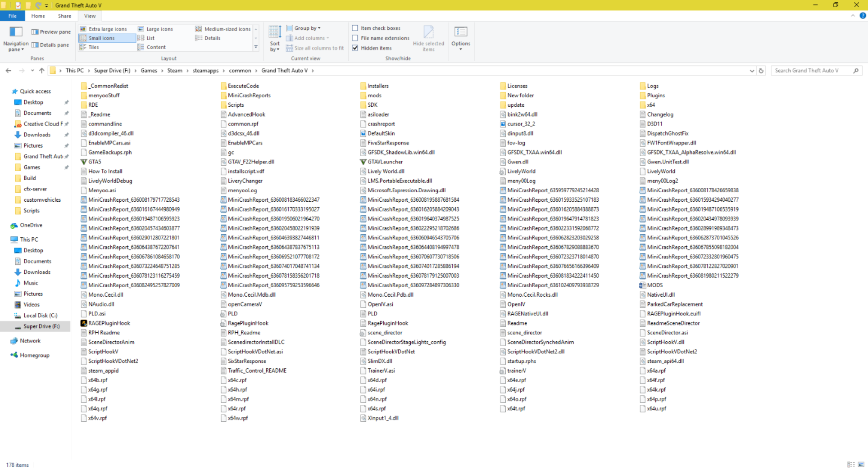Open the Group by dropdown
The height and width of the screenshot is (470, 868).
point(304,28)
